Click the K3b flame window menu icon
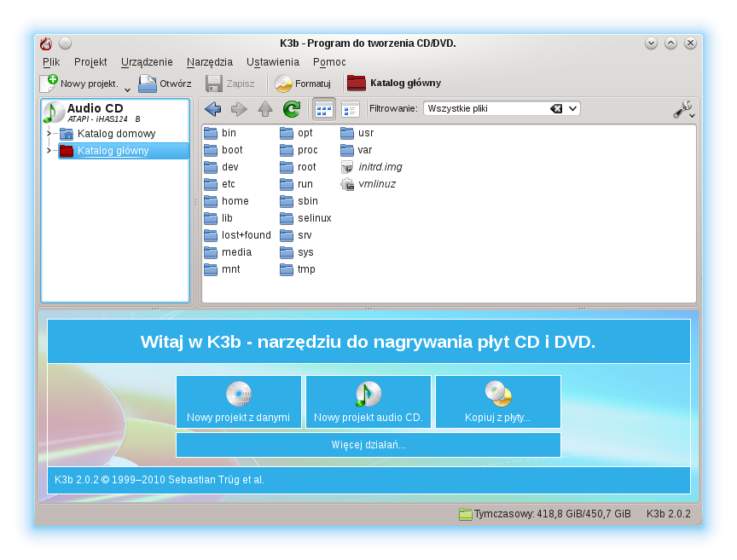This screenshot has width=737, height=560. 45,43
